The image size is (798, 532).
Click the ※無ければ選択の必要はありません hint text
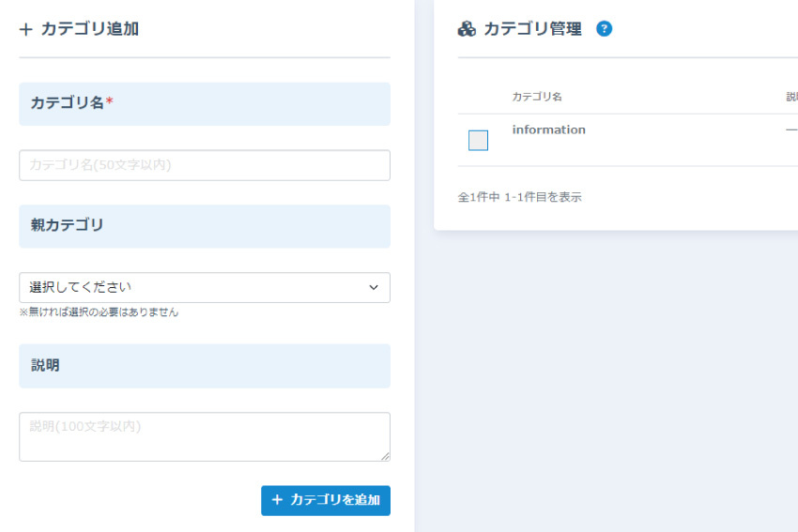[99, 312]
